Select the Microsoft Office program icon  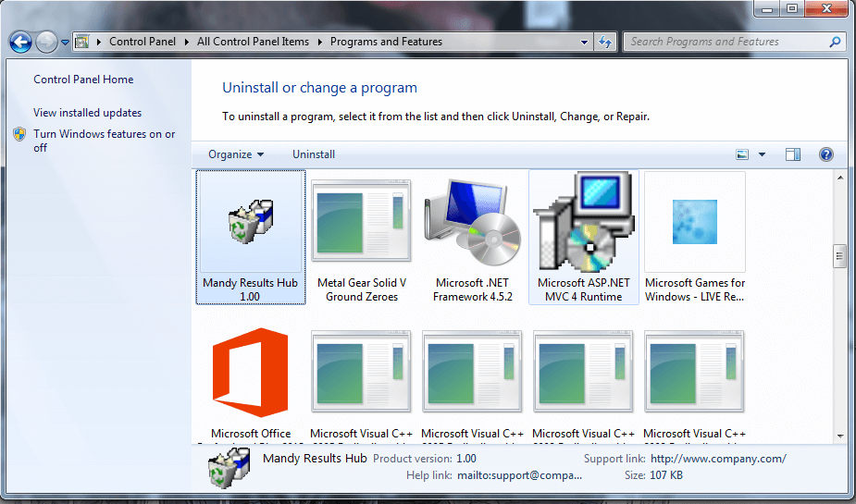(x=251, y=373)
